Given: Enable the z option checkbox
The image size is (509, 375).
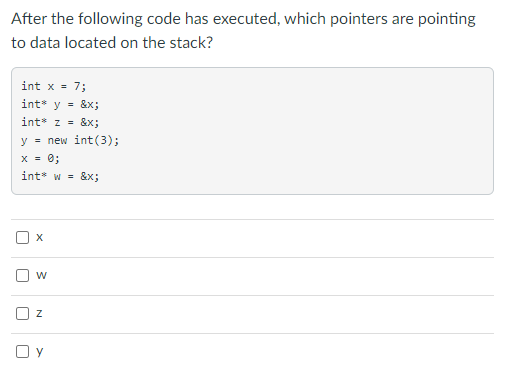Looking at the screenshot, I should pyautogui.click(x=22, y=313).
